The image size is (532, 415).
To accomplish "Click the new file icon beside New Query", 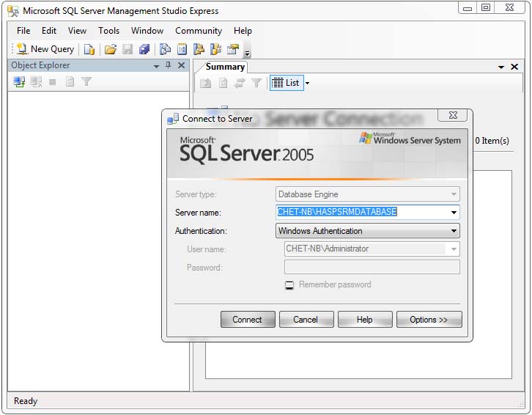I will coord(89,50).
